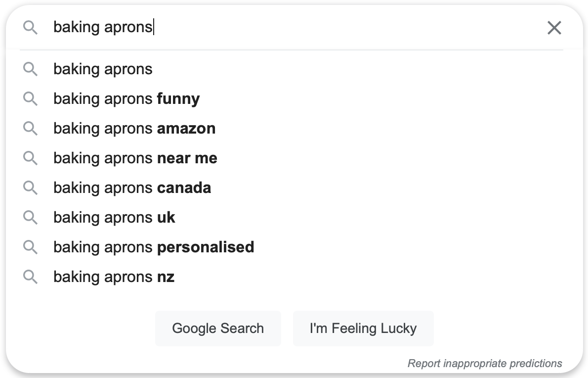This screenshot has width=588, height=378.
Task: Open Report inappropriate predictions link
Action: [x=484, y=363]
